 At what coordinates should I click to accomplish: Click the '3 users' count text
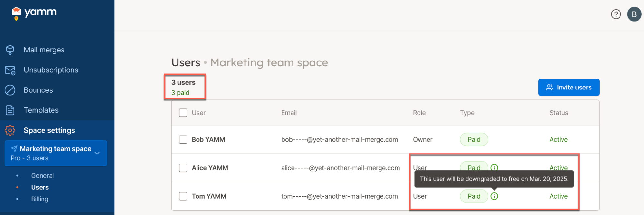pyautogui.click(x=183, y=82)
